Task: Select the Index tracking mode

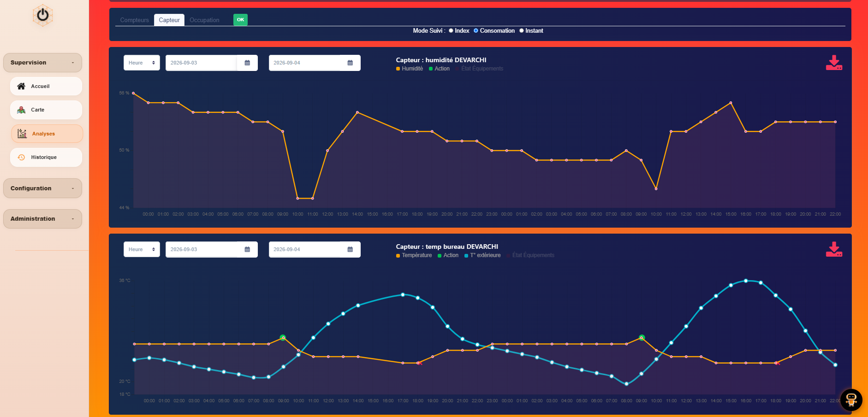Action: (x=451, y=31)
